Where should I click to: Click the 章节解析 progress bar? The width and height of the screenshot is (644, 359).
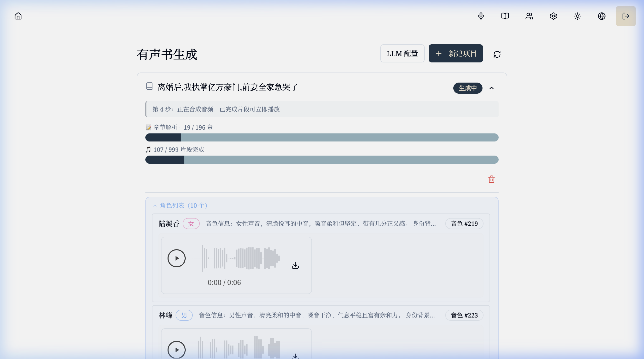tap(322, 137)
